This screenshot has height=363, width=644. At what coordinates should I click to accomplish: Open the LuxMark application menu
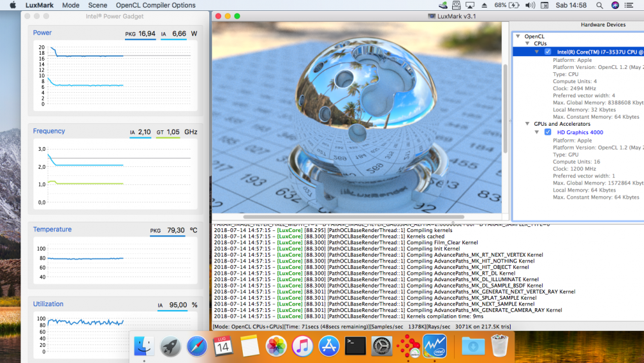click(39, 5)
